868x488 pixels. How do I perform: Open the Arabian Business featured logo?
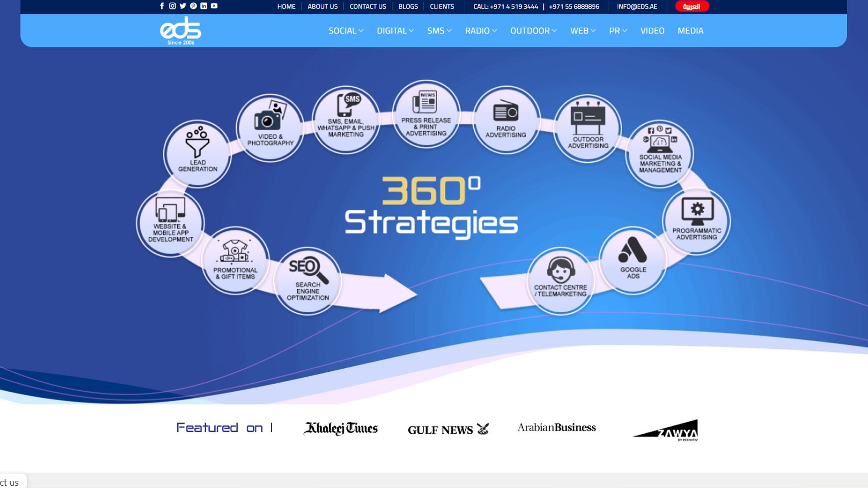click(x=557, y=427)
